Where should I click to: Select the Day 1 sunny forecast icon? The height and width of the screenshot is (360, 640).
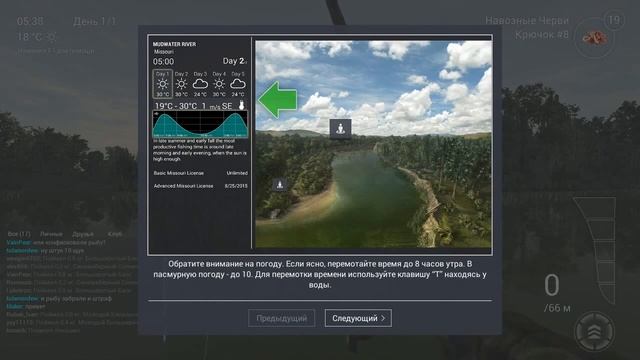coord(162,84)
